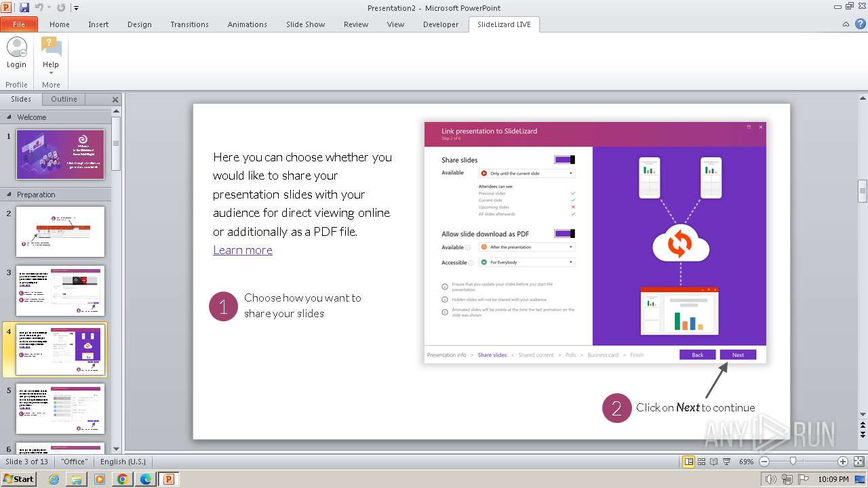868x488 pixels.
Task: Switch to the Outline pane tab
Action: coord(64,99)
